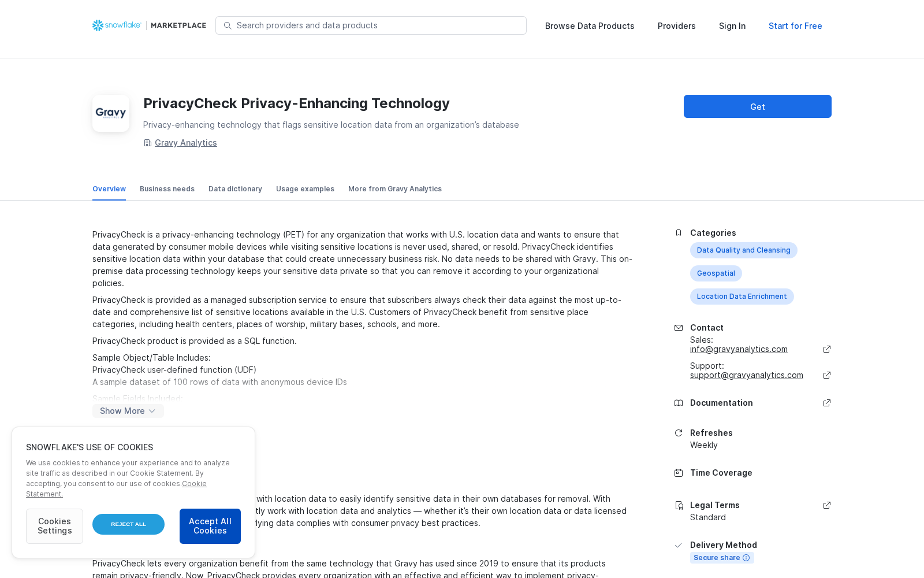Click the Gravy Analytics logo thumbnail
This screenshot has width=924, height=578.
pos(111,113)
